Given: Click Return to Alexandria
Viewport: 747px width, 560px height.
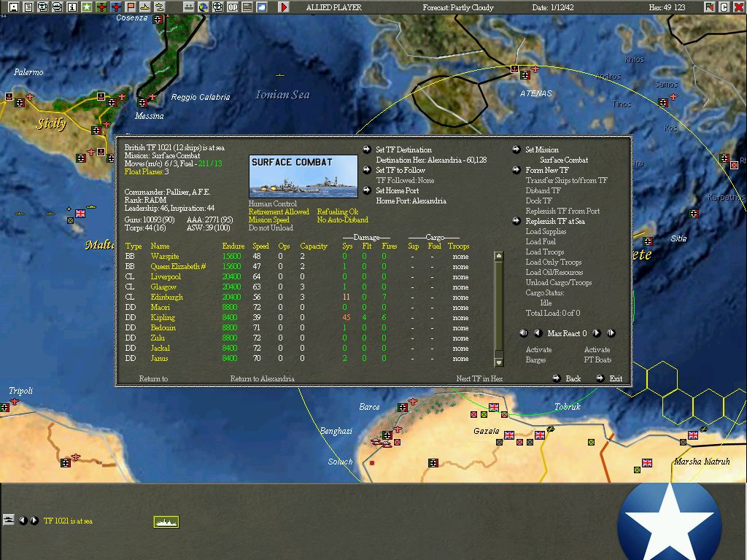Looking at the screenshot, I should pyautogui.click(x=262, y=378).
